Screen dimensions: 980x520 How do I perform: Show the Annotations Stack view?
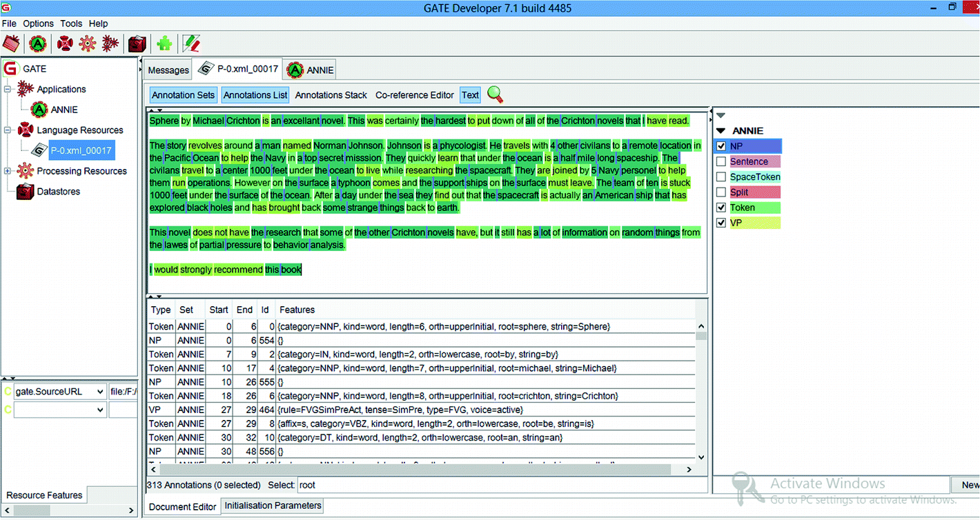click(331, 95)
